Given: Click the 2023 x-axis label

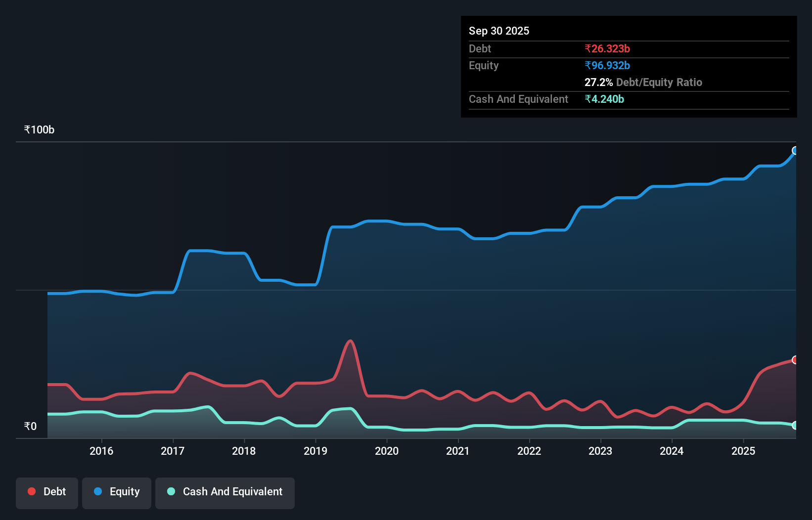Looking at the screenshot, I should pyautogui.click(x=600, y=451).
